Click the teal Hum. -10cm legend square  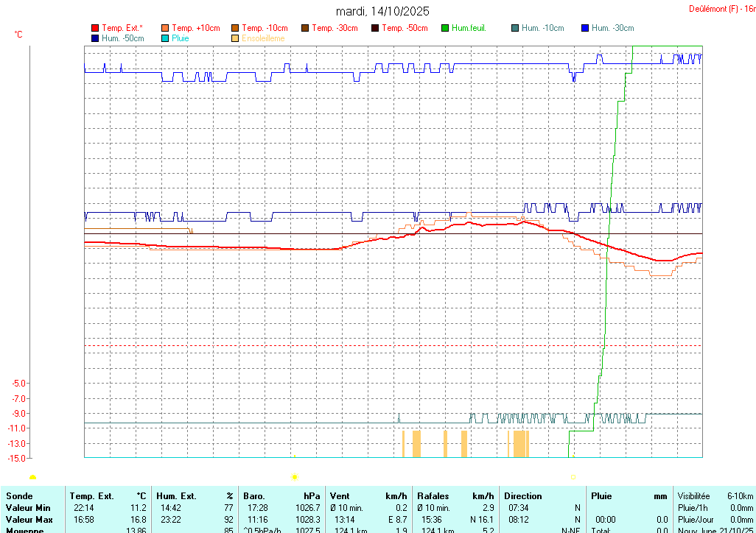click(x=515, y=28)
